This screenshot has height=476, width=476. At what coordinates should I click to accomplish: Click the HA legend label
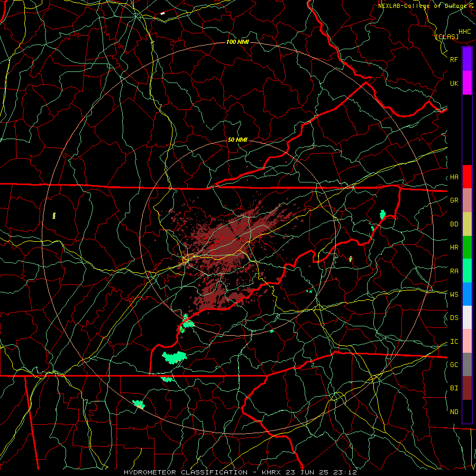pos(454,177)
